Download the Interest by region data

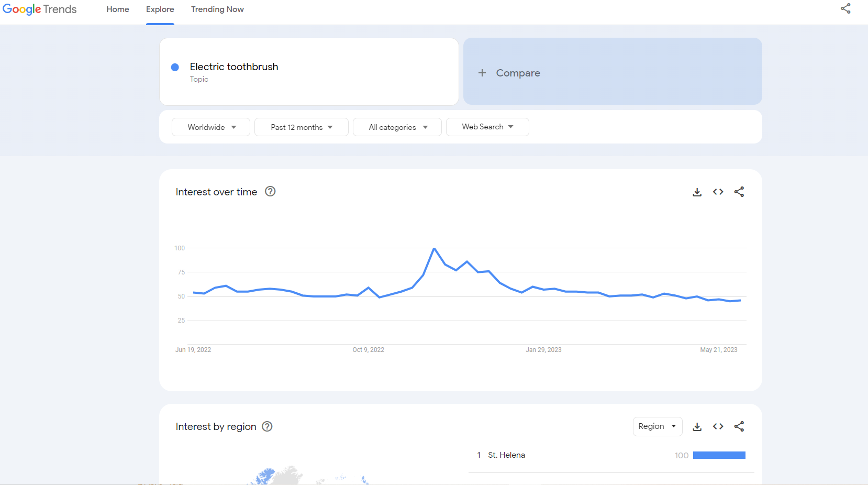[697, 427]
